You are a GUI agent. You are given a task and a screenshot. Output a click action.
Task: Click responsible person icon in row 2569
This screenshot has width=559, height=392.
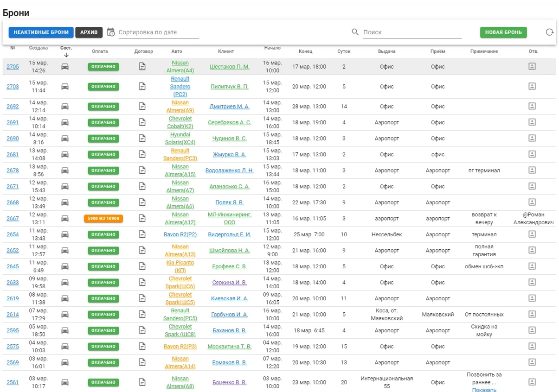pos(532,362)
